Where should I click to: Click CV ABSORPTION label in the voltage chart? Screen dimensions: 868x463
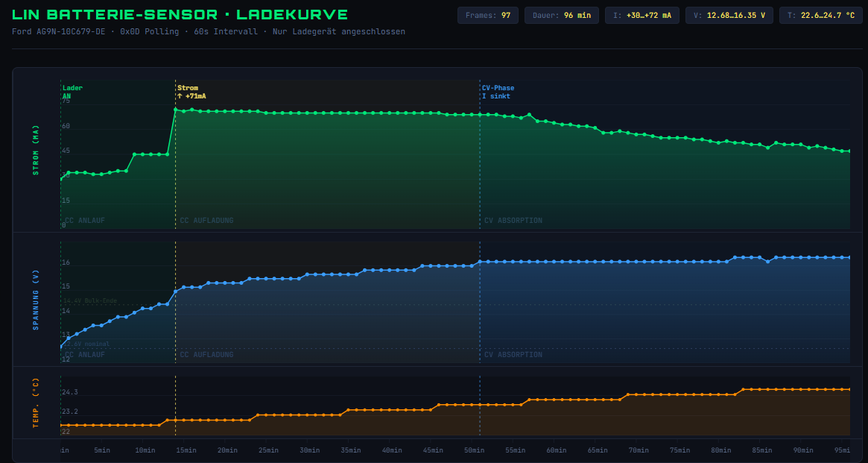tap(513, 355)
